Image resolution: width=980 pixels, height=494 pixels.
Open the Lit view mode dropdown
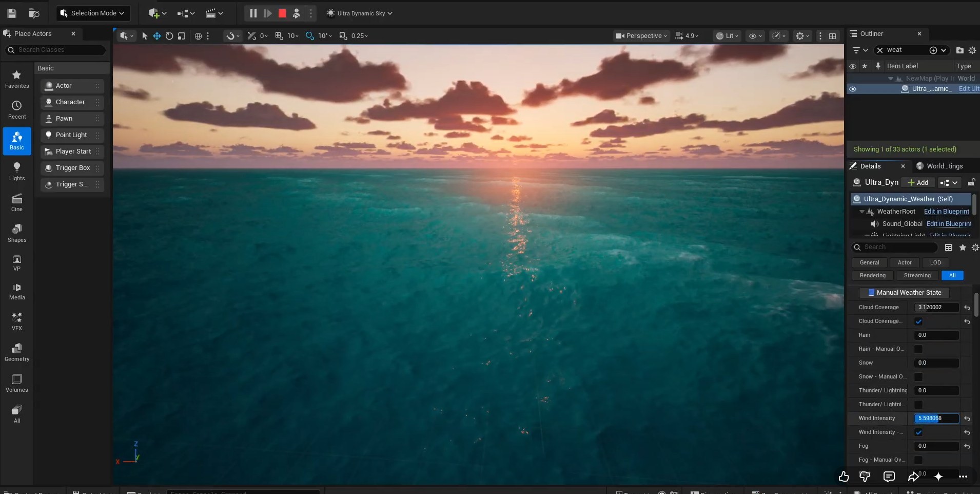click(728, 36)
